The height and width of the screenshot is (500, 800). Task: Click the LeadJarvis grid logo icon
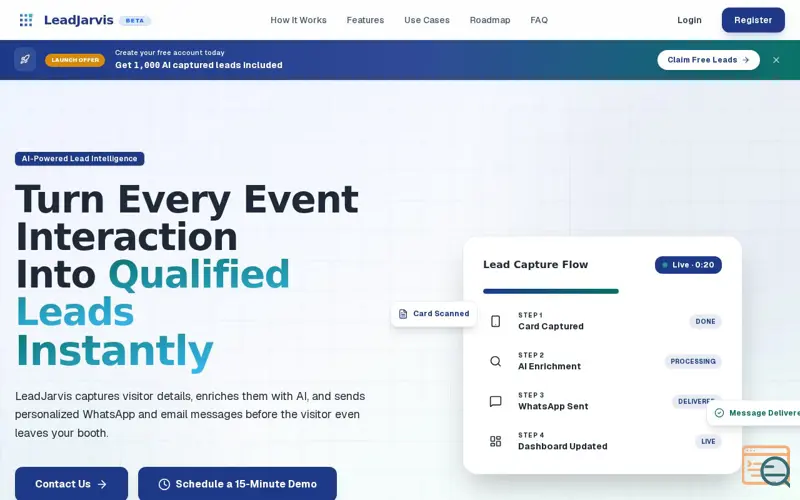26,20
